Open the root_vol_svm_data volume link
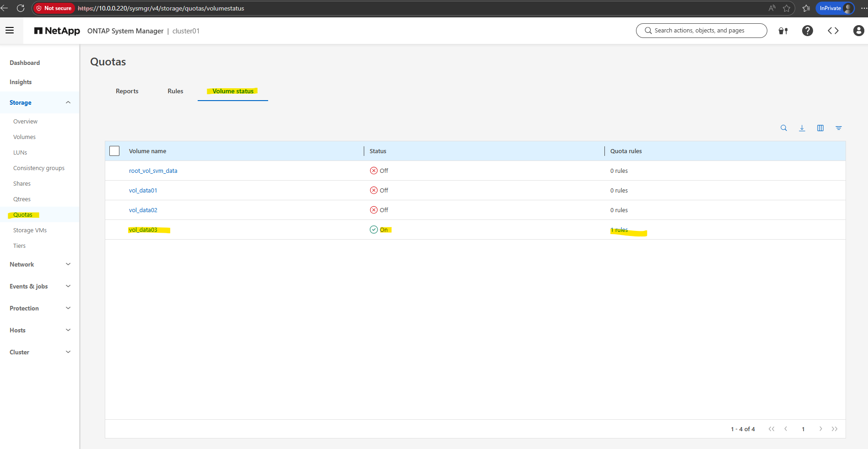Screen dimensions: 868x449 pyautogui.click(x=153, y=171)
